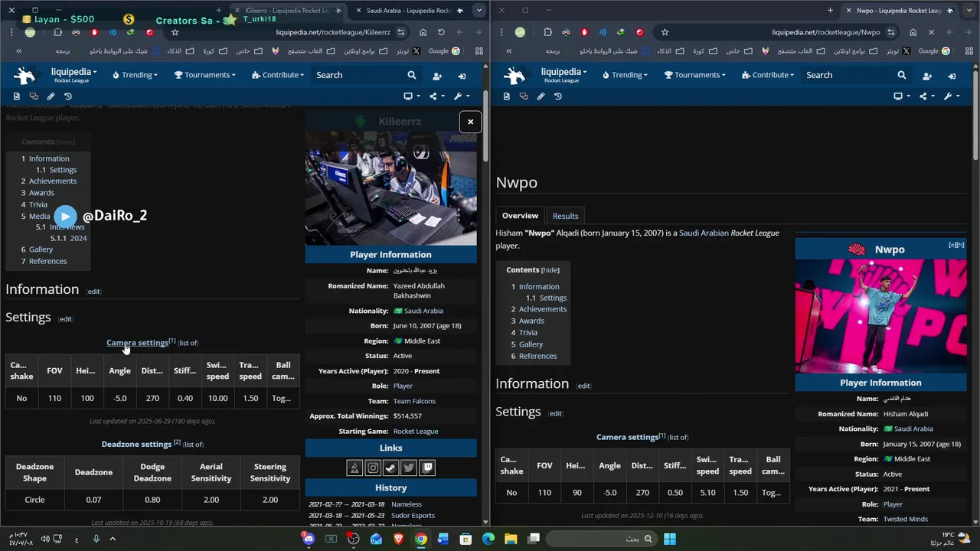This screenshot has height=551, width=980.
Task: Click the Killeerrz address bar URL
Action: coord(333,32)
